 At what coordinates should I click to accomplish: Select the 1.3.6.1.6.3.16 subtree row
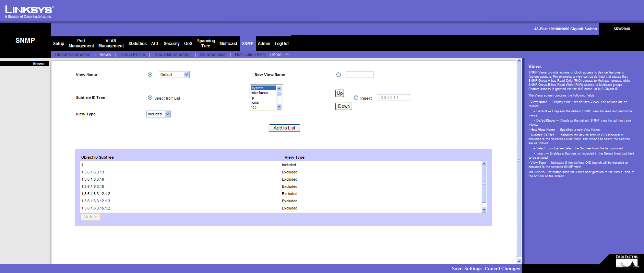93,180
